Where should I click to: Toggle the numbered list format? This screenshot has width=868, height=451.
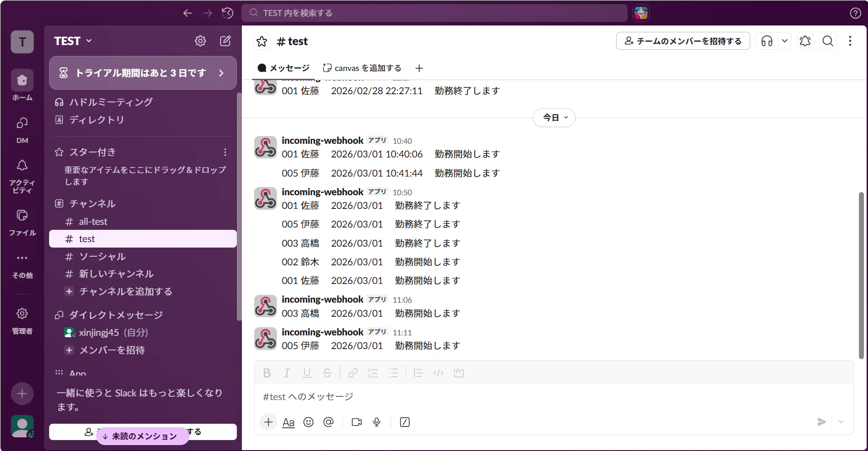[373, 373]
